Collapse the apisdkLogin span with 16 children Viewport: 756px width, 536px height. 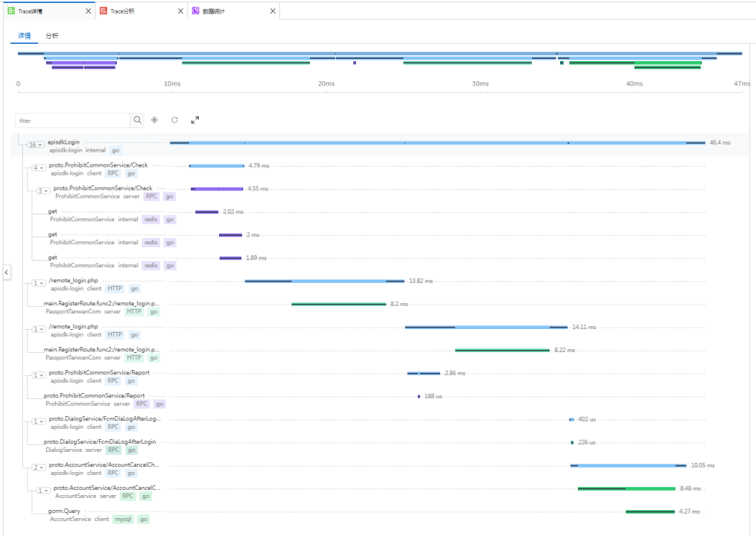point(36,145)
